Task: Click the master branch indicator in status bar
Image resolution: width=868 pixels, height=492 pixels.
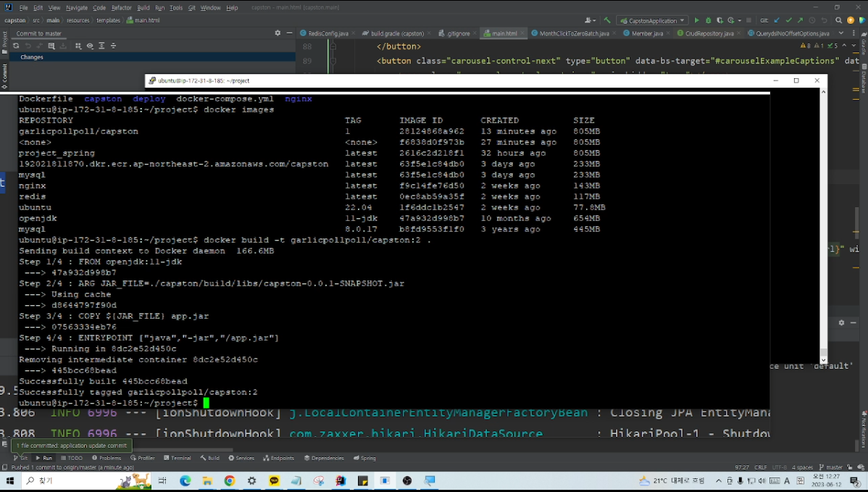Action: (x=830, y=467)
